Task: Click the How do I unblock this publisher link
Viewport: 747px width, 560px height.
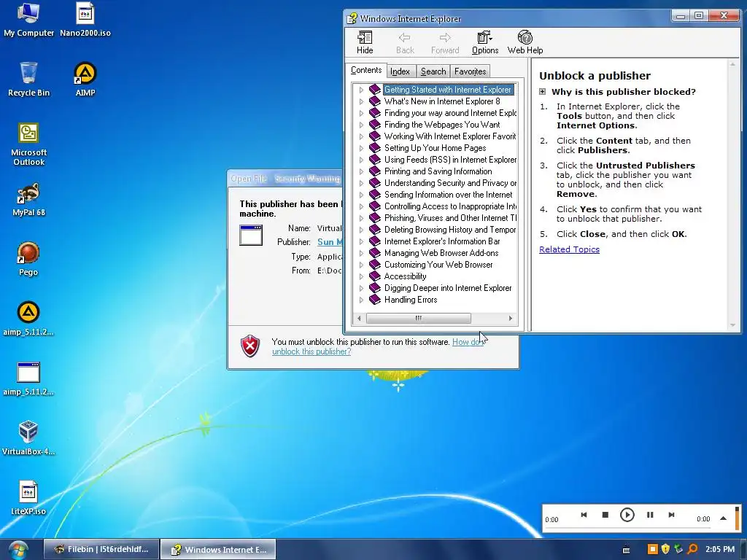Action: pyautogui.click(x=311, y=351)
